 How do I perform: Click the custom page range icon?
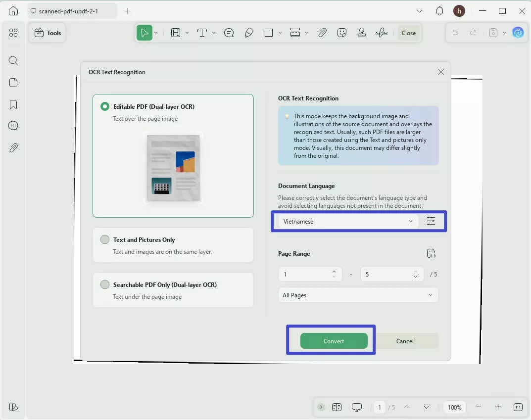pos(431,253)
